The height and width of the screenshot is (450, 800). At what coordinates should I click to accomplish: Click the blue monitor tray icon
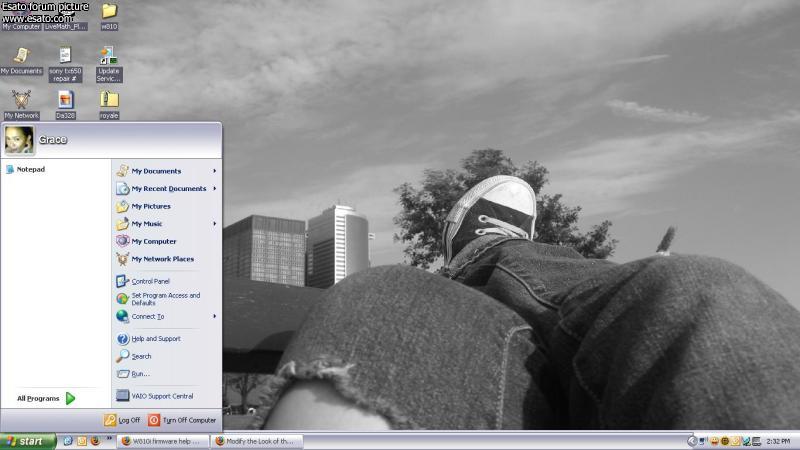point(703,441)
